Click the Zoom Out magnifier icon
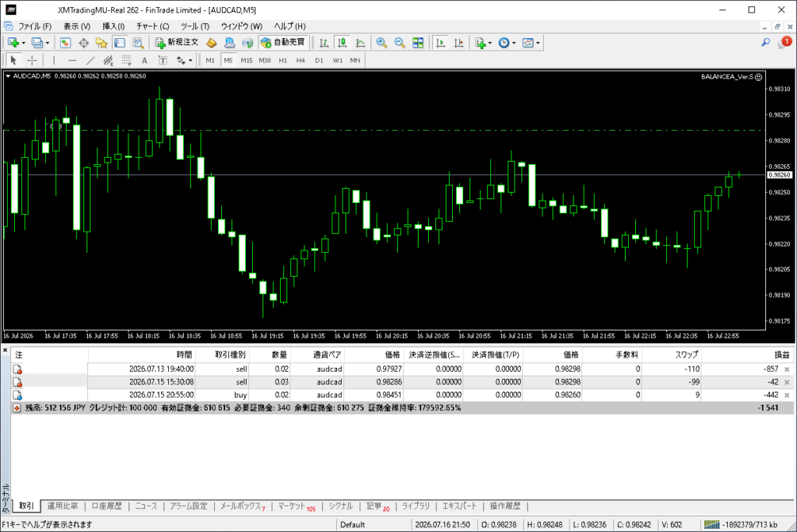The width and height of the screenshot is (797, 532). point(399,43)
